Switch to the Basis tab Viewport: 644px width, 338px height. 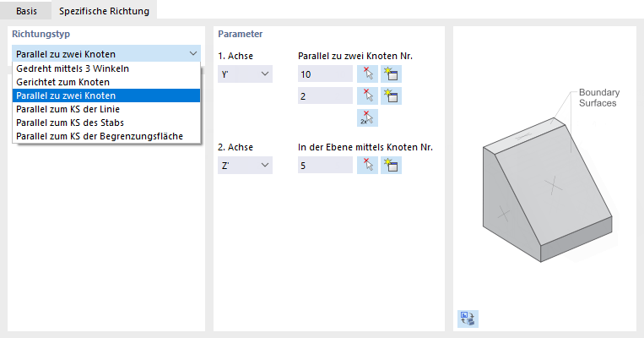[26, 9]
